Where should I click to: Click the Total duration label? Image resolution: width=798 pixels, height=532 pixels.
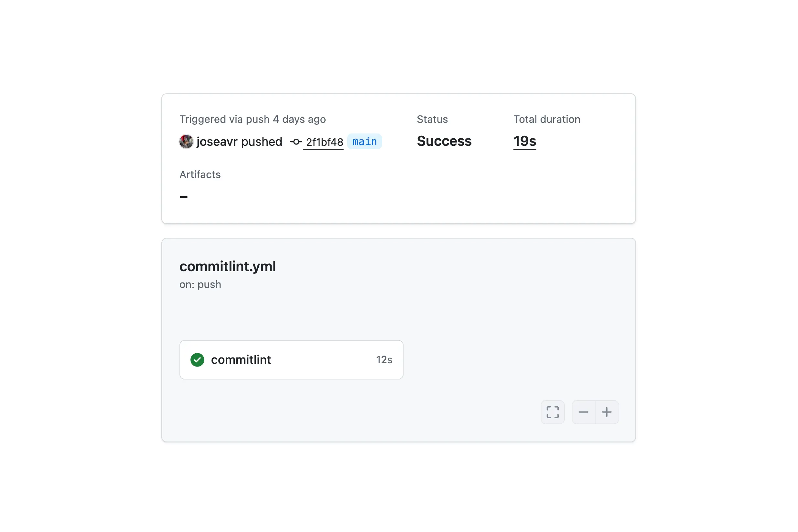coord(546,119)
